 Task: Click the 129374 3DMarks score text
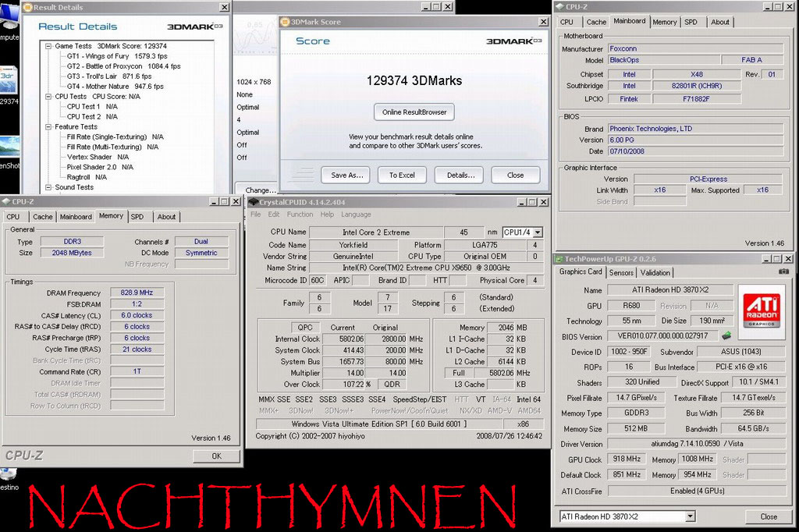(414, 80)
